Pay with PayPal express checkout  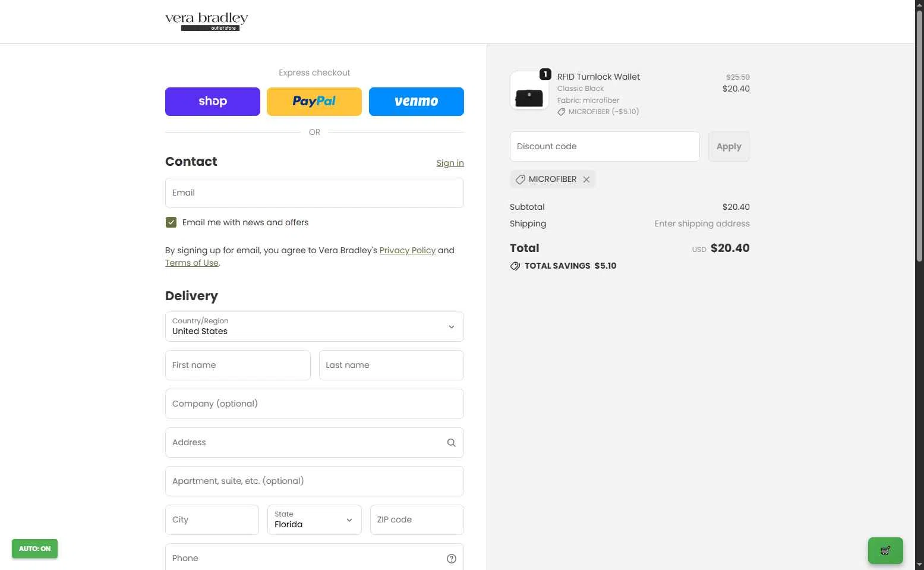tap(314, 102)
